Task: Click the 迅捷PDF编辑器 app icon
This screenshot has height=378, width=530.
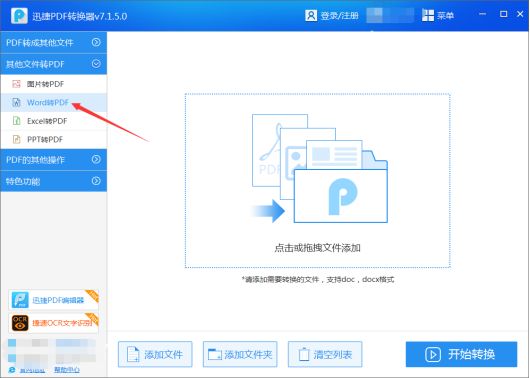Action: 20,300
